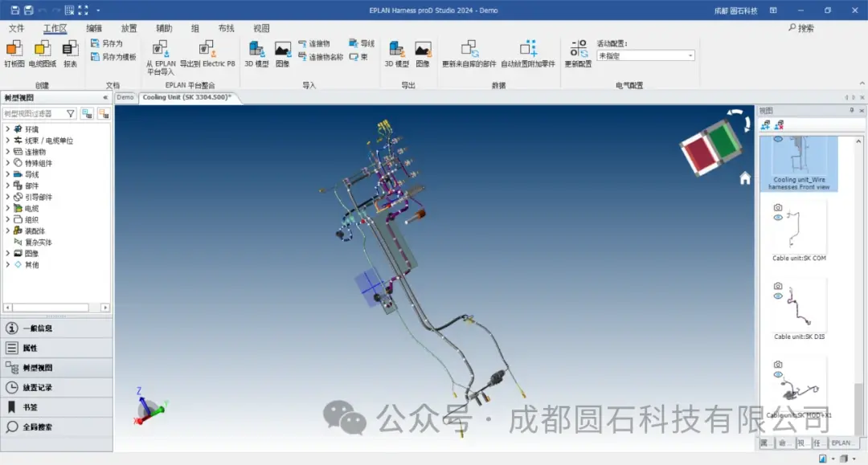Expand the 部件 tree node
The width and height of the screenshot is (868, 465).
coord(8,186)
